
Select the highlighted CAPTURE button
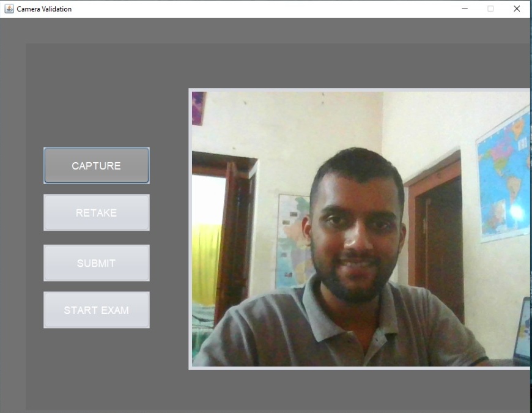(96, 165)
